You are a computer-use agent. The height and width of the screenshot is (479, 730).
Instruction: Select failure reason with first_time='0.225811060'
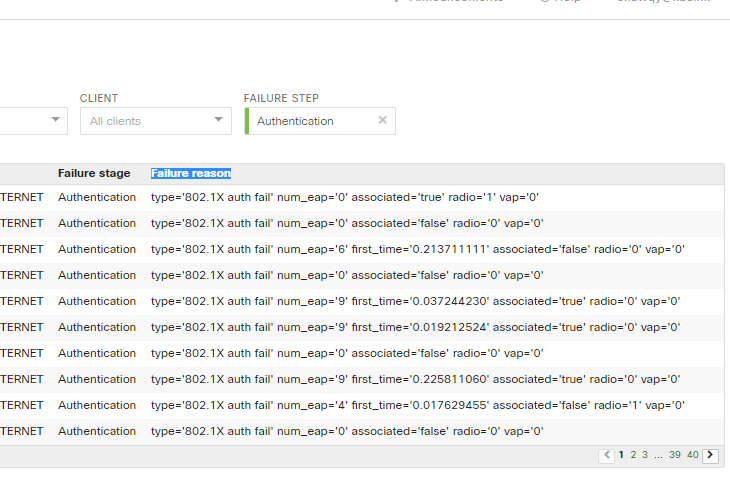[x=415, y=379]
